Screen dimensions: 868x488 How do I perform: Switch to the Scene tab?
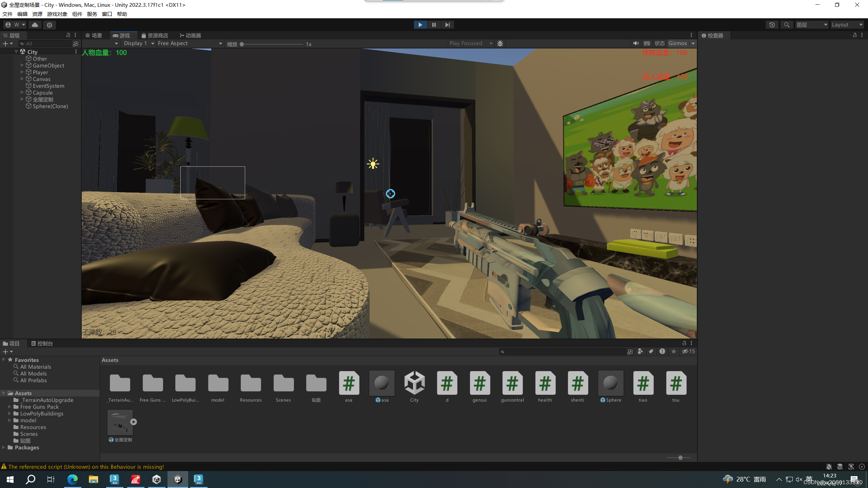point(94,36)
